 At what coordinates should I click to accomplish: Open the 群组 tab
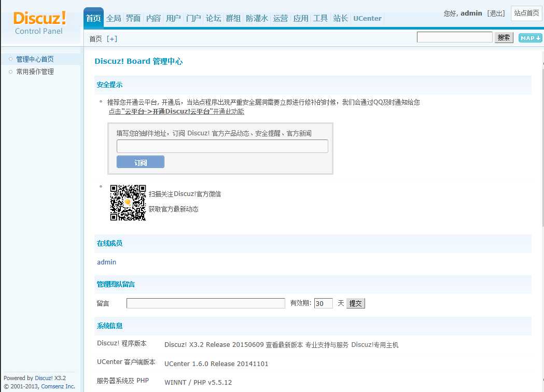(233, 18)
